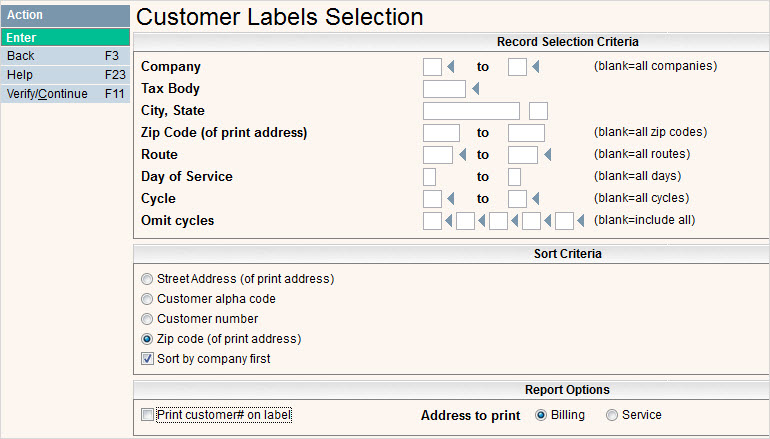Open lookup arrow beside Tax Body field
Screen dimensions: 770x439
click(475, 89)
